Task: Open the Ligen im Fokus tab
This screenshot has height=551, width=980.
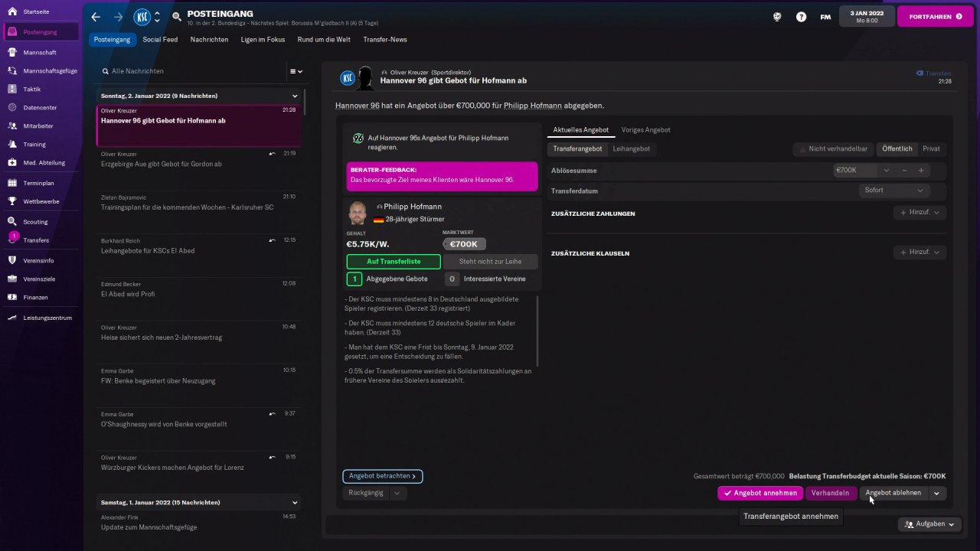Action: [x=263, y=40]
